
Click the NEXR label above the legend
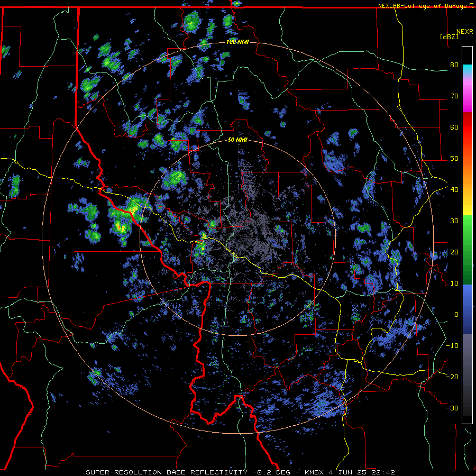(x=465, y=32)
